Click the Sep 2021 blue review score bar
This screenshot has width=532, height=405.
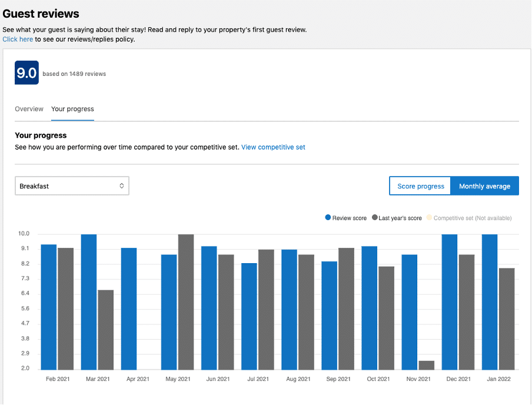point(330,316)
